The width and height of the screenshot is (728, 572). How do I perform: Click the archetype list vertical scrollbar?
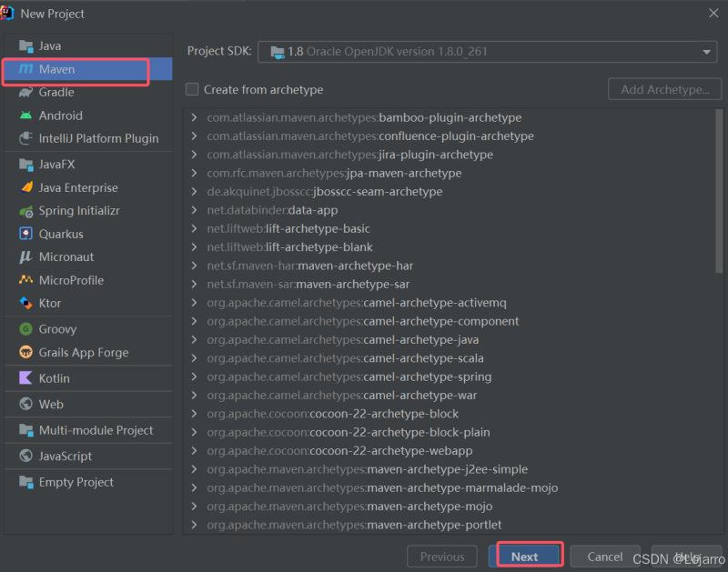pyautogui.click(x=719, y=191)
